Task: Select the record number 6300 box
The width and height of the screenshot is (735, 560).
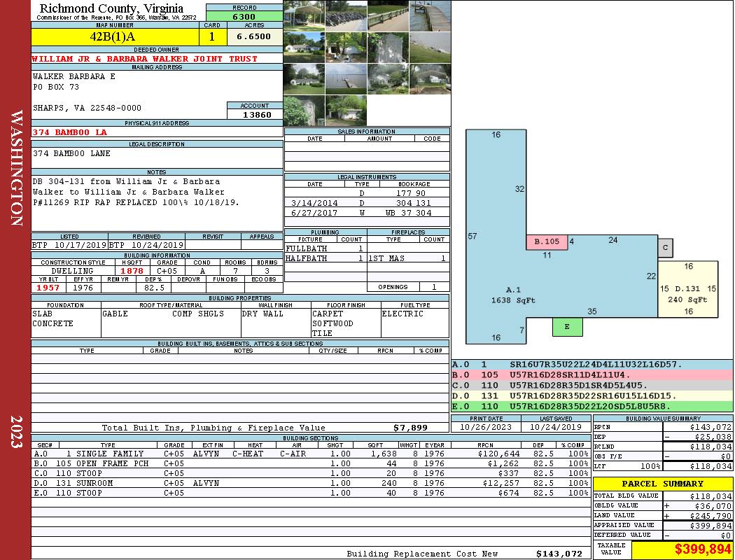Action: (244, 16)
